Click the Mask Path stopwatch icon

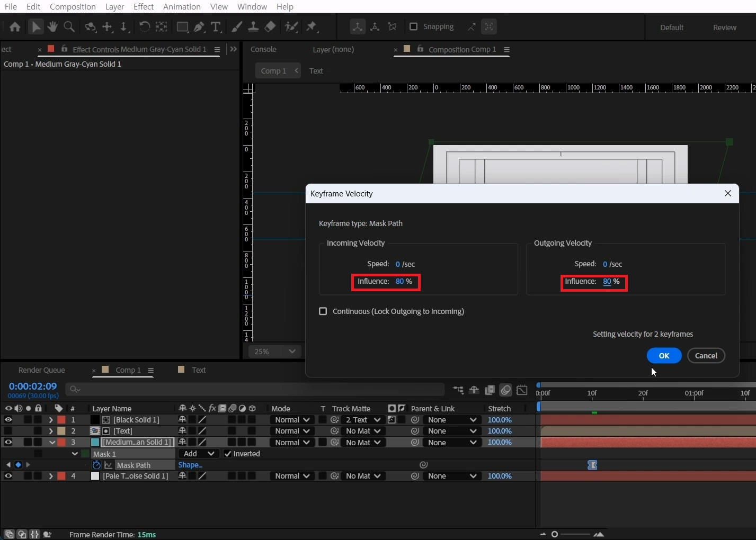pos(96,465)
